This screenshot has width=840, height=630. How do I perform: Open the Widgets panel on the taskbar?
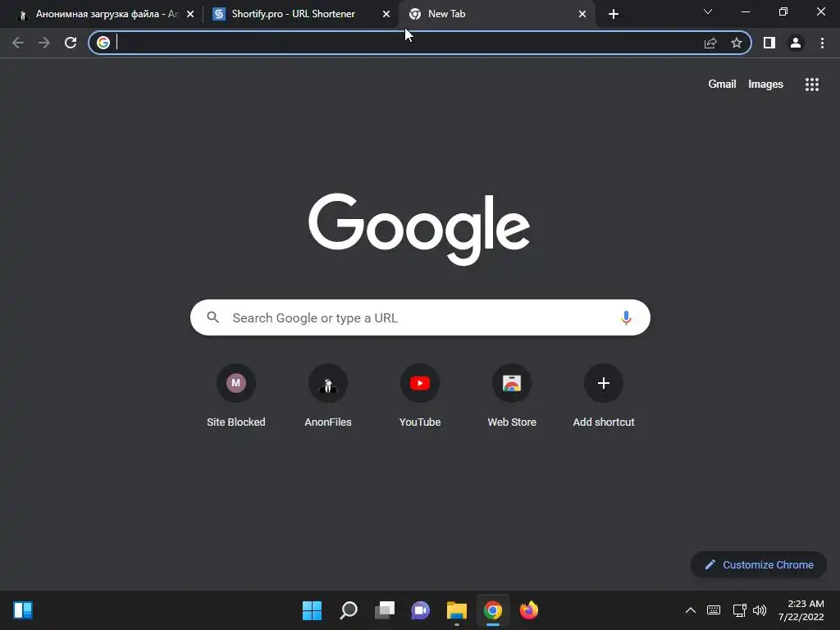click(23, 610)
